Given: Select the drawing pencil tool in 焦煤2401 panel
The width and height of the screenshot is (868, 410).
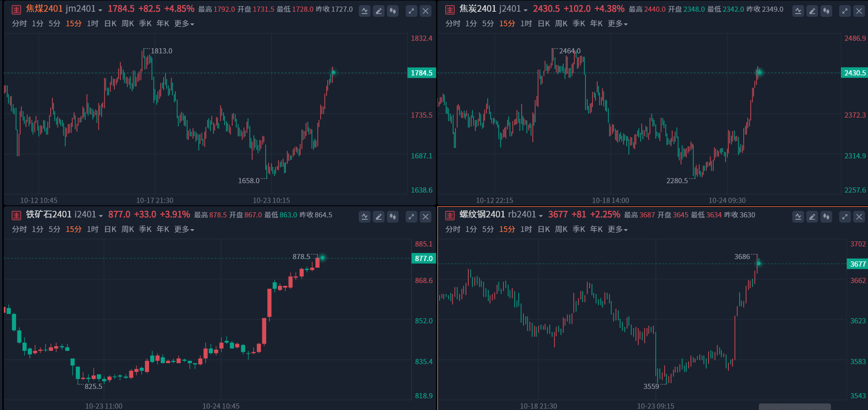Looking at the screenshot, I should [379, 11].
